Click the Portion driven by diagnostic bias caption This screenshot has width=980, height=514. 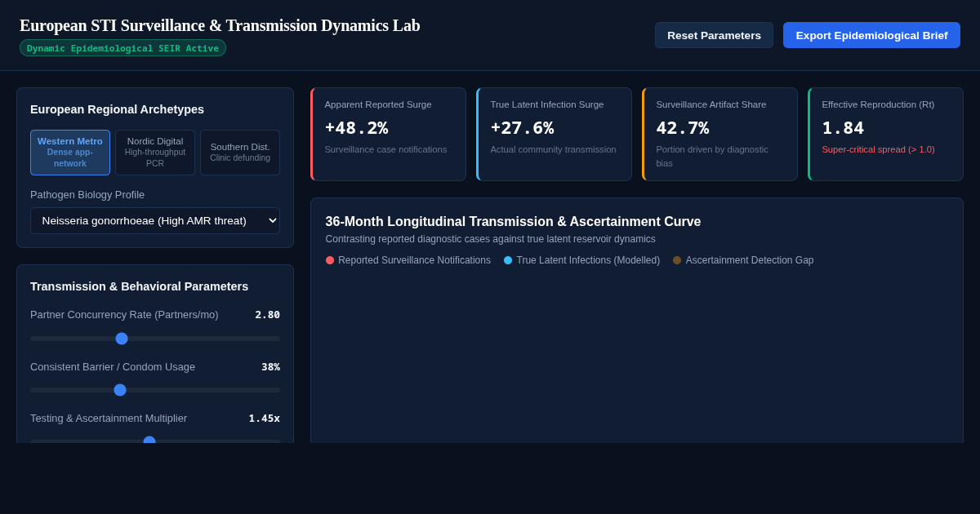click(712, 156)
